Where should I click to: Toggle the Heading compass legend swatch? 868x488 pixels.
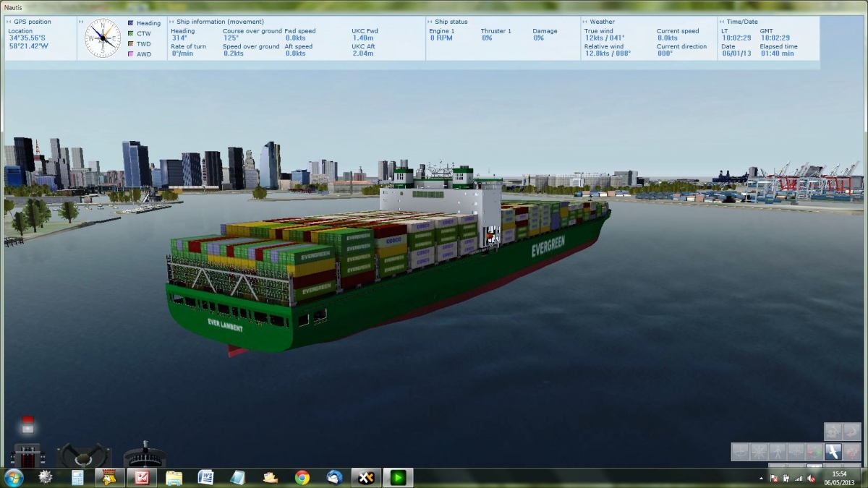click(x=130, y=23)
